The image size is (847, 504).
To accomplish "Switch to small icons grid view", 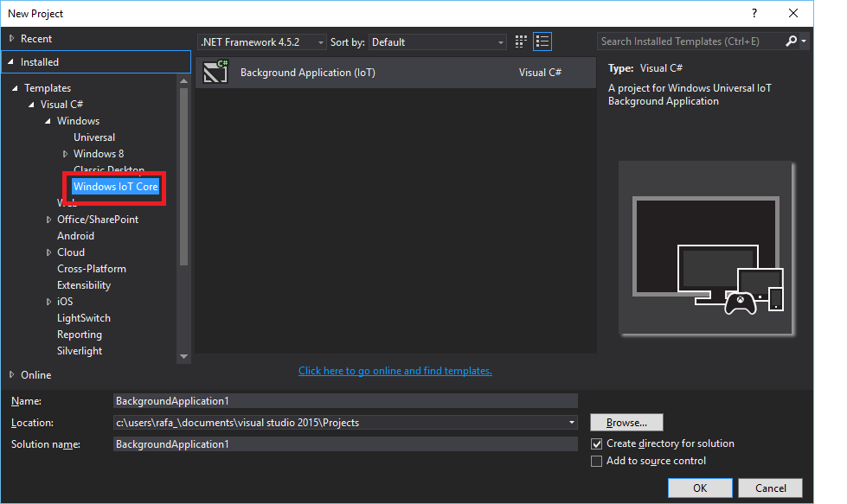I will (x=521, y=41).
